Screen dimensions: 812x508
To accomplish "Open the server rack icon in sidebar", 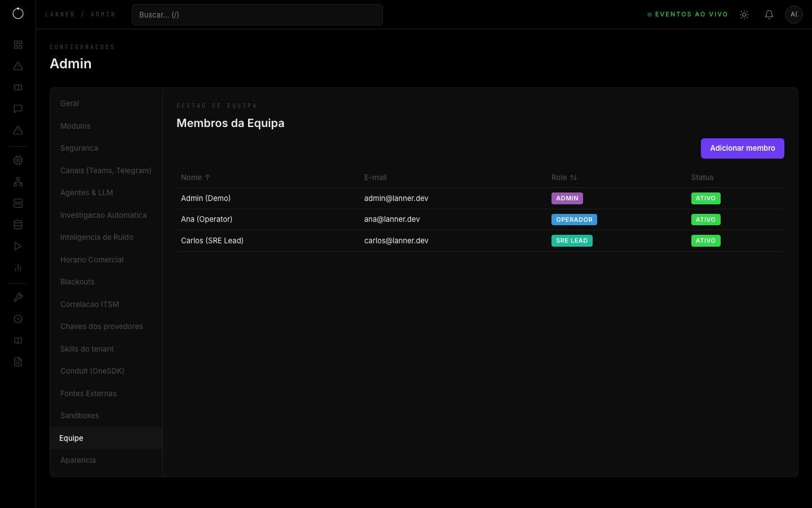I will coord(18,203).
